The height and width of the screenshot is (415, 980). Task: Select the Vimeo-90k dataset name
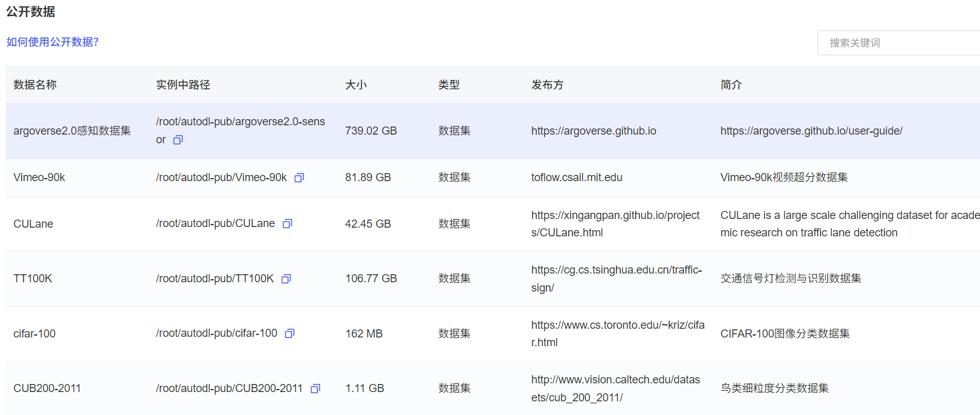[39, 177]
